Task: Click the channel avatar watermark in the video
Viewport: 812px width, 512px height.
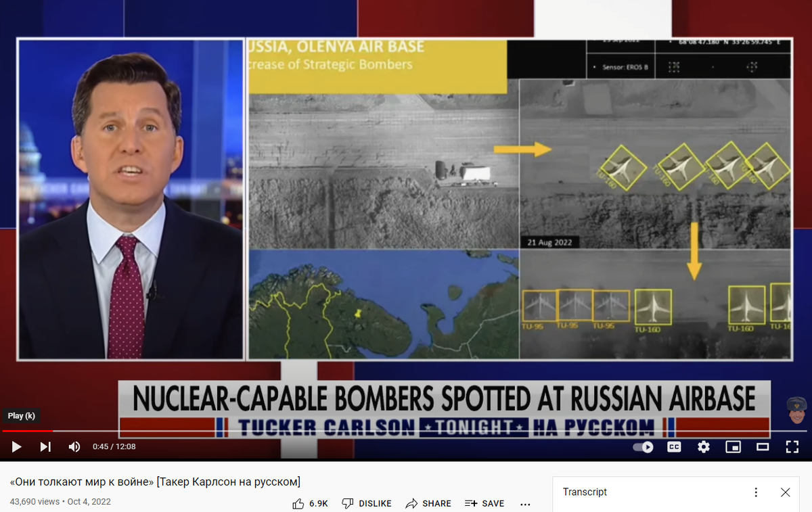Action: pos(798,409)
